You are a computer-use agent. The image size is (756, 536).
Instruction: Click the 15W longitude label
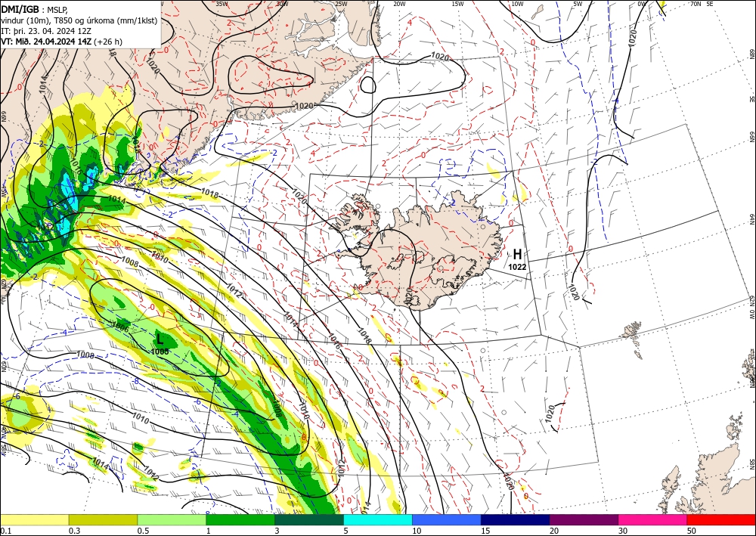click(x=458, y=4)
